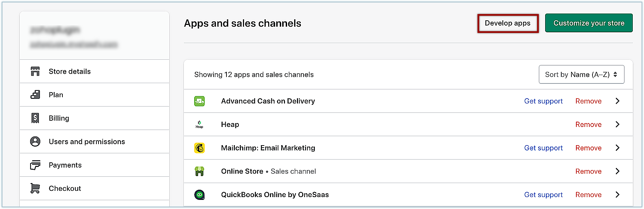Remove the Heap app
644x209 pixels.
[x=588, y=124]
